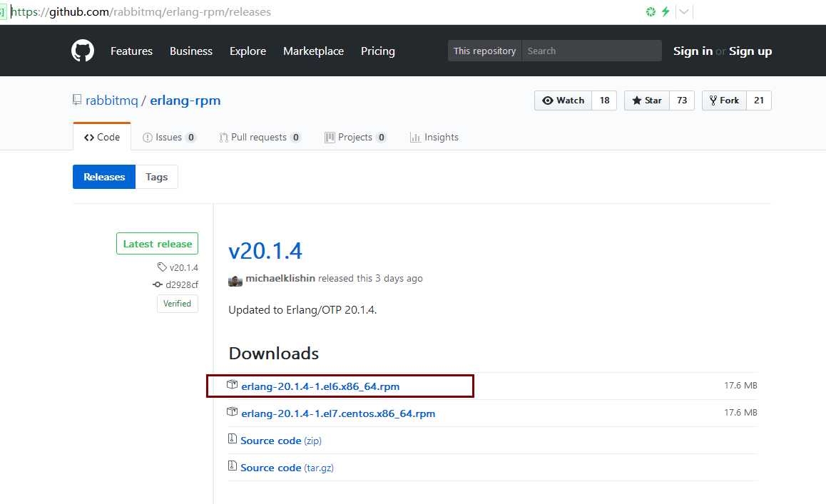Fork the repository
The image size is (826, 504).
(724, 100)
